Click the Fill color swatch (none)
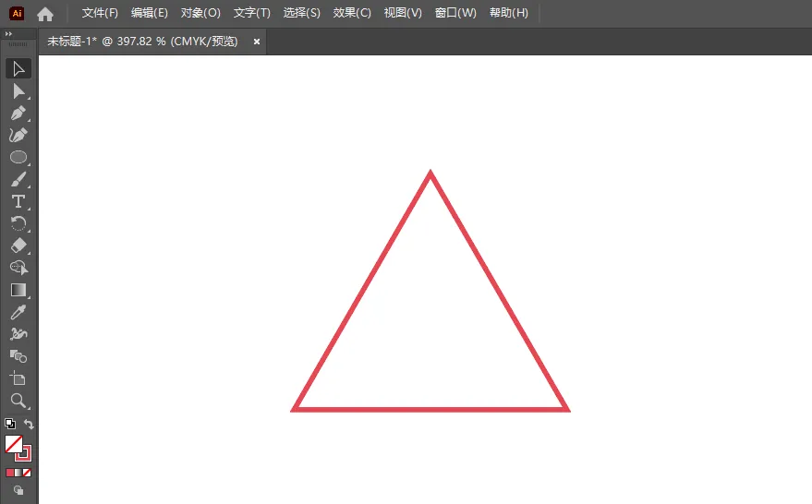 pos(14,444)
